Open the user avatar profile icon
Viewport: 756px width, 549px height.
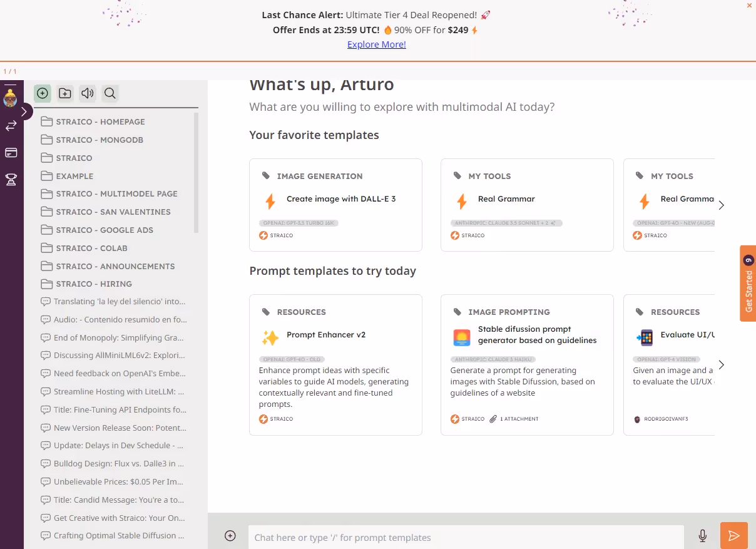[10, 98]
